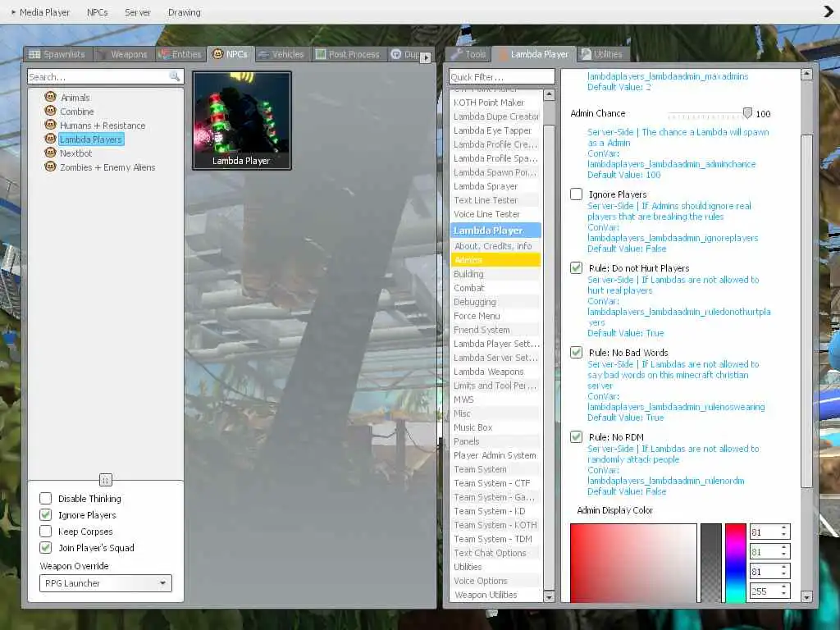Open the Combat settings entry

(495, 288)
